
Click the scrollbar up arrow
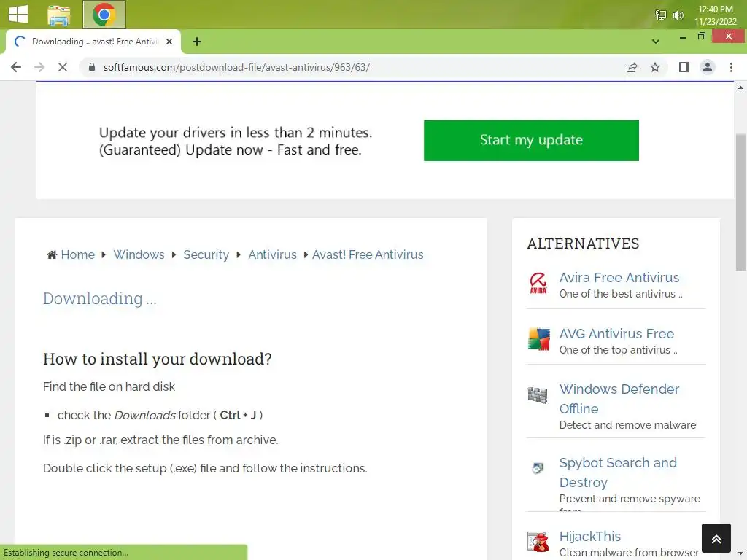[x=740, y=87]
